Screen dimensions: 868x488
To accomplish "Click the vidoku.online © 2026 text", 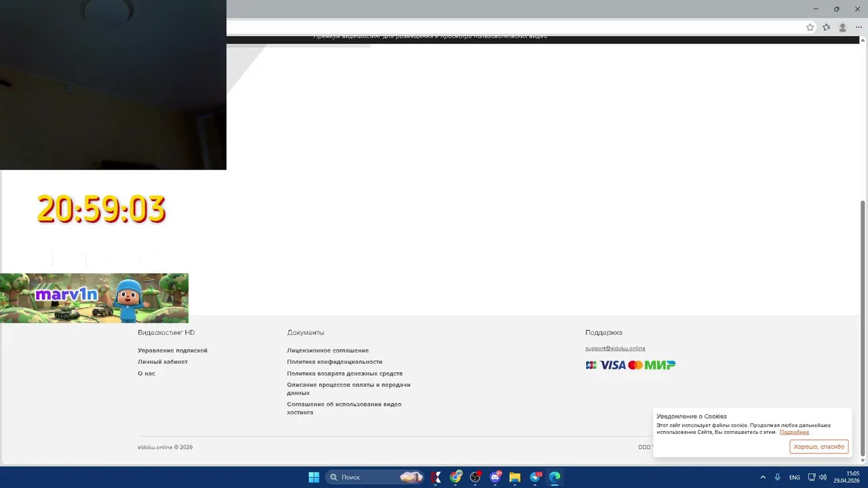I will click(x=165, y=447).
